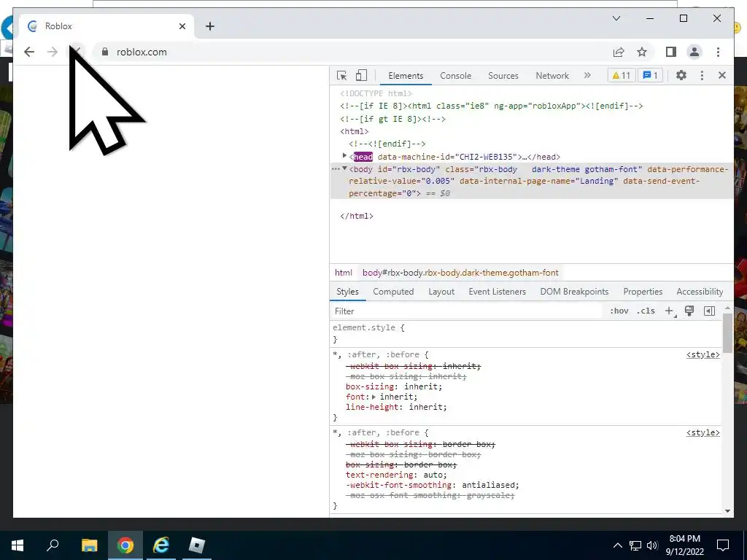This screenshot has height=560, width=747.
Task: Click the lock site info icon
Action: pos(105,52)
